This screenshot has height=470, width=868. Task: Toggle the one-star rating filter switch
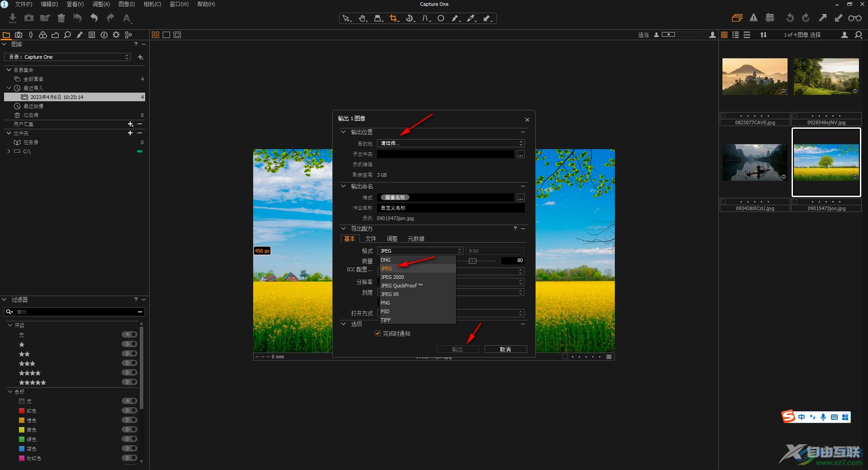pos(129,344)
